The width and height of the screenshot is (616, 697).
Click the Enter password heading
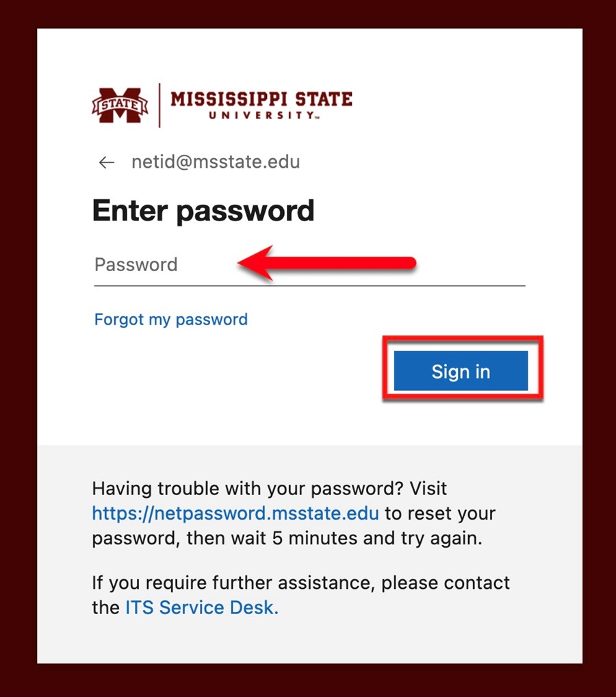[203, 211]
